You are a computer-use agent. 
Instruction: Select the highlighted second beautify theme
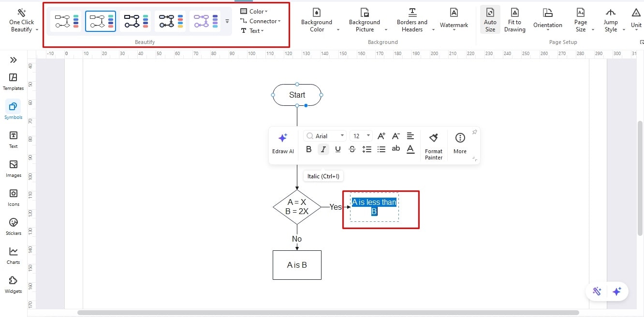101,21
